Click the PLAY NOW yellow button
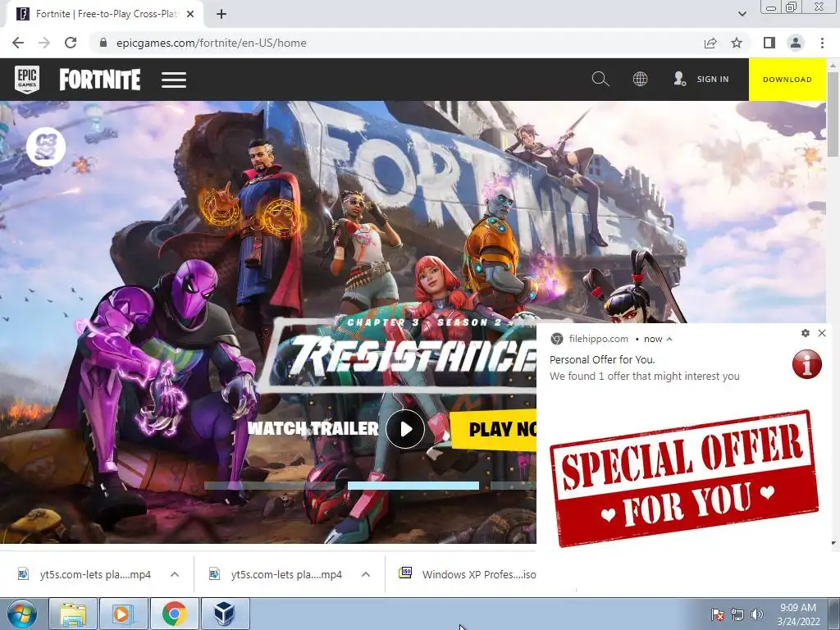 493,429
